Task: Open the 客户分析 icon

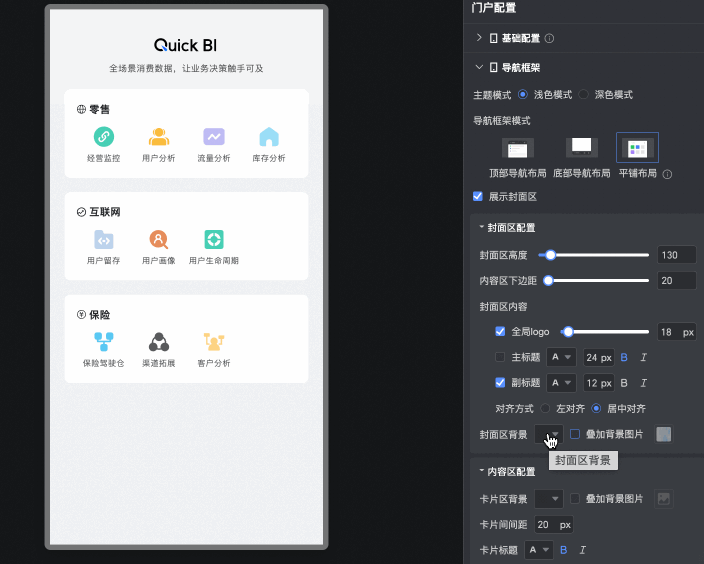Action: [x=214, y=342]
